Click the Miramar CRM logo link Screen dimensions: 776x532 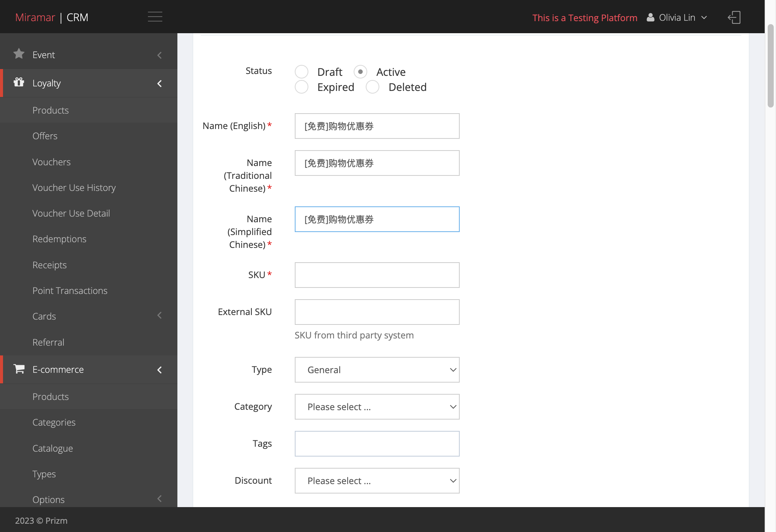tap(52, 17)
